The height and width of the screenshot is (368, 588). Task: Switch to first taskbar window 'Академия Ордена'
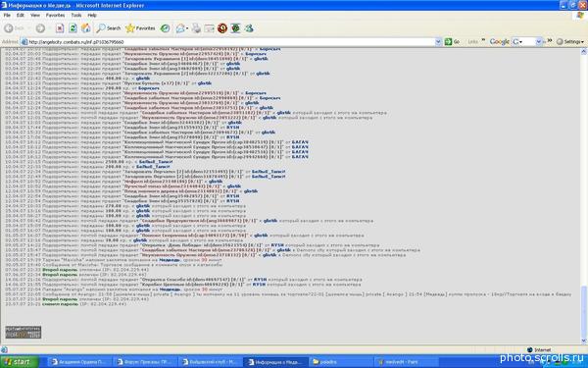(x=80, y=362)
